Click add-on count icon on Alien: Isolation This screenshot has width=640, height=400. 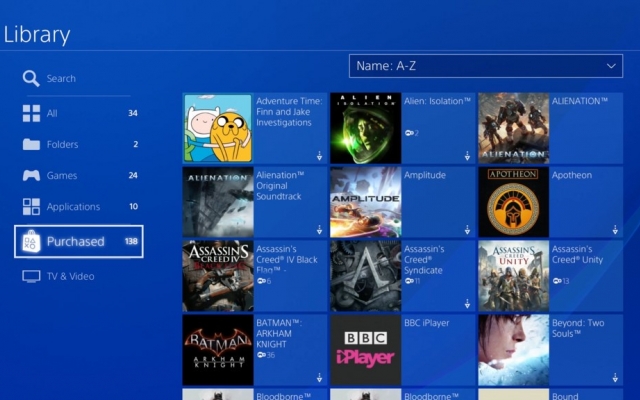[x=409, y=133]
